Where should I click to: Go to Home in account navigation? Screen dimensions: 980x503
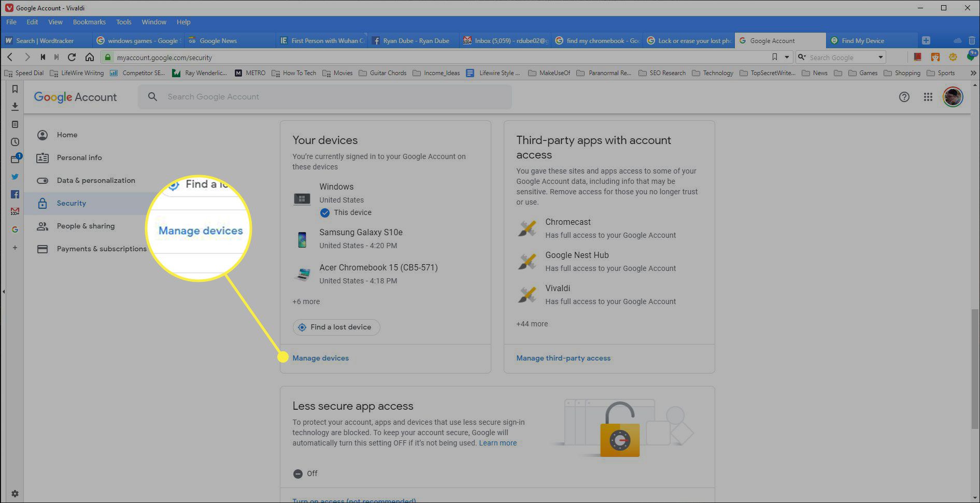point(67,135)
